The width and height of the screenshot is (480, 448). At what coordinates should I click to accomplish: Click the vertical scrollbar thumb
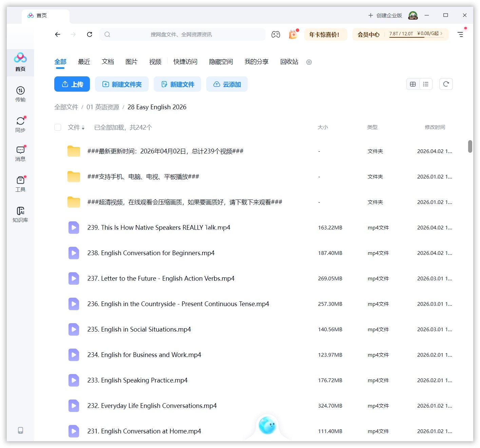click(470, 146)
